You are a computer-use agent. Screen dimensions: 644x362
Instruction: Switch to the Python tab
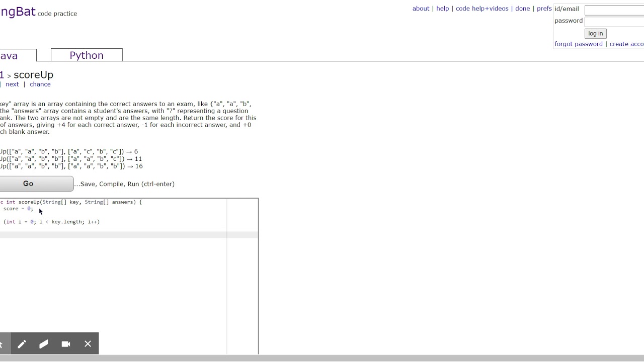[x=87, y=55]
